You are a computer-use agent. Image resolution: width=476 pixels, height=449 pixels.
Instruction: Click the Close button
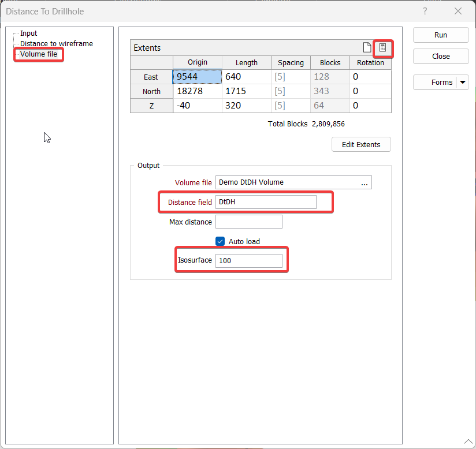coord(441,57)
